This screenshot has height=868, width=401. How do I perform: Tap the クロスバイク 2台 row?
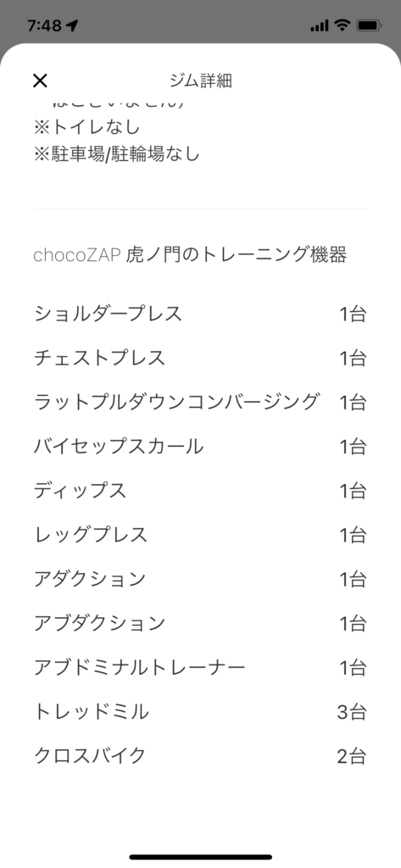pyautogui.click(x=200, y=756)
